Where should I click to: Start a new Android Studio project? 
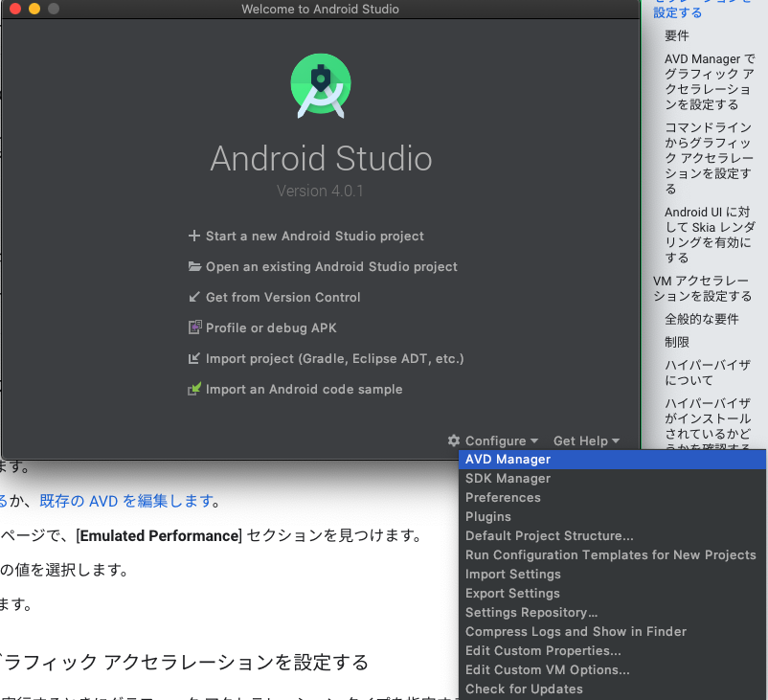coord(314,237)
